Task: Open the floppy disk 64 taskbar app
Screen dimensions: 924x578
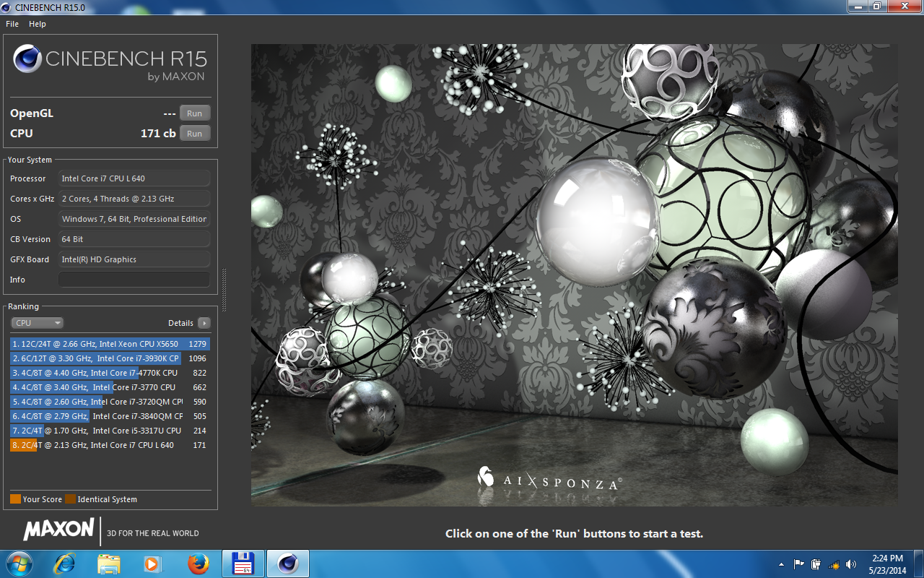Action: coord(243,564)
